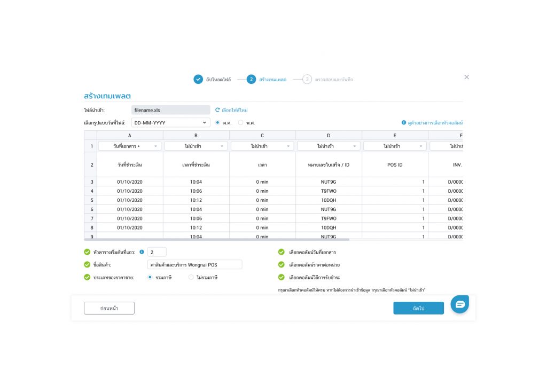Click the ก่อนหน้า back button

tap(109, 308)
